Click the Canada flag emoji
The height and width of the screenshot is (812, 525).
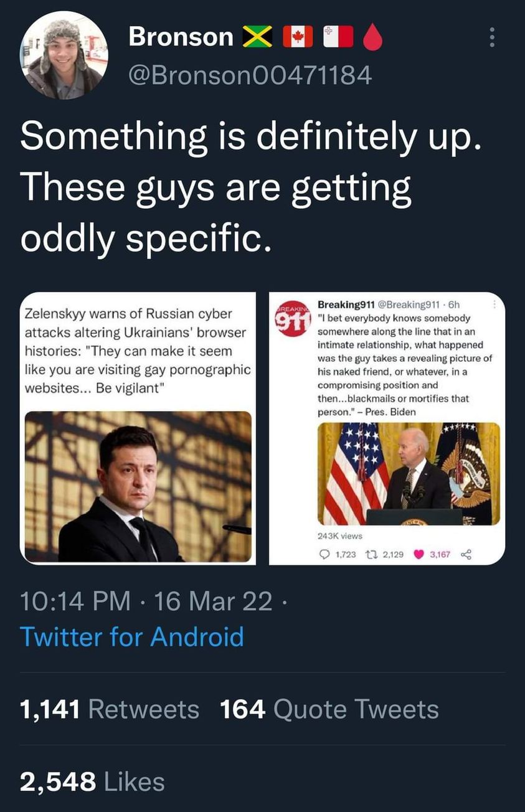coord(297,37)
